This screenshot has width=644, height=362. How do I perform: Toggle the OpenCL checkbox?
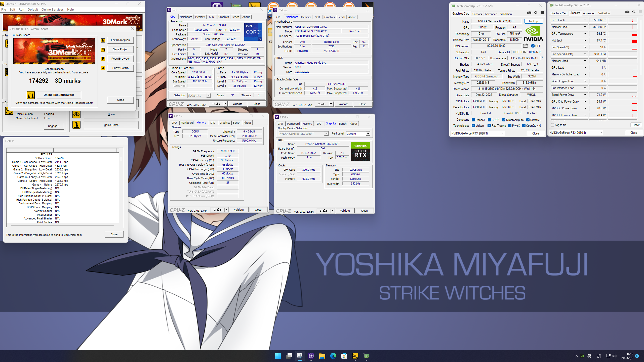tap(473, 120)
